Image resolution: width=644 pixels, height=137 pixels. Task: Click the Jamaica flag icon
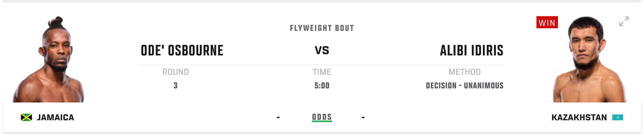[x=26, y=117]
